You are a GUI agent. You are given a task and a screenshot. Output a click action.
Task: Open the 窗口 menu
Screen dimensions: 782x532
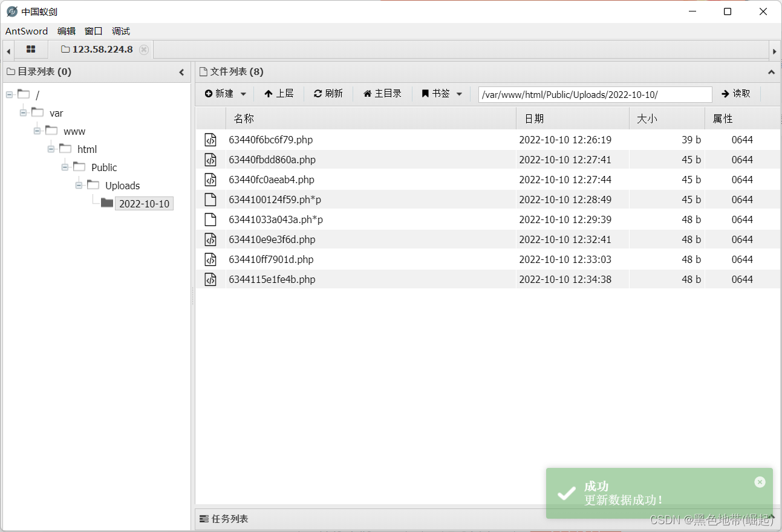pyautogui.click(x=94, y=31)
